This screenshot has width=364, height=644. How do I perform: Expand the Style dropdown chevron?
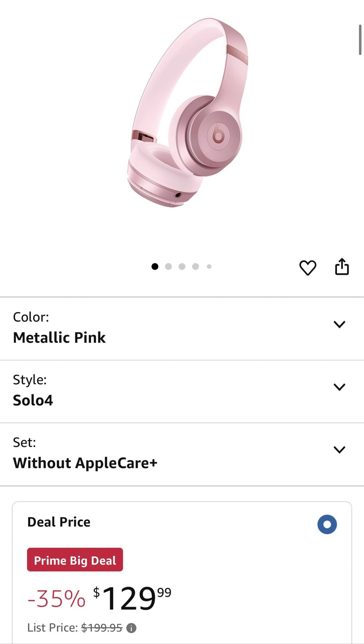coord(339,387)
